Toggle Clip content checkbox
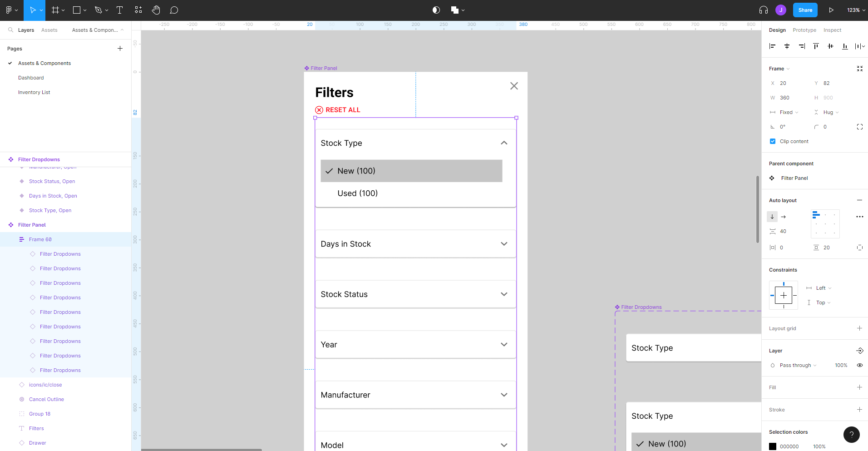Screen dimensions: 868x451 773,141
